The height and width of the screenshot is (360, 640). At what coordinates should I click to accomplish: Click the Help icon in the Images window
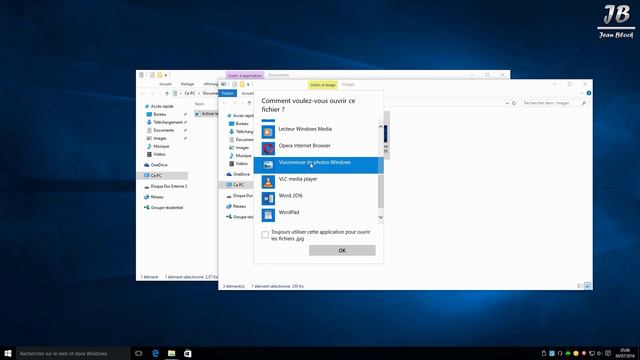click(589, 93)
